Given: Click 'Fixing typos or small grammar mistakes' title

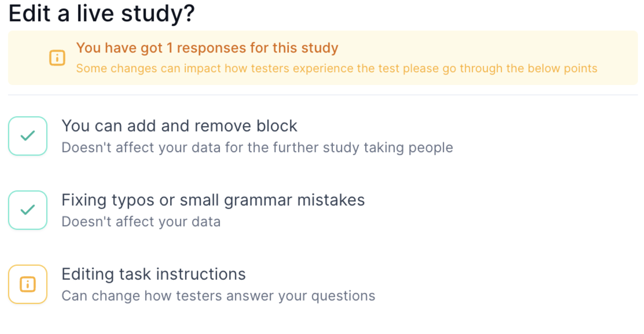Looking at the screenshot, I should 213,200.
